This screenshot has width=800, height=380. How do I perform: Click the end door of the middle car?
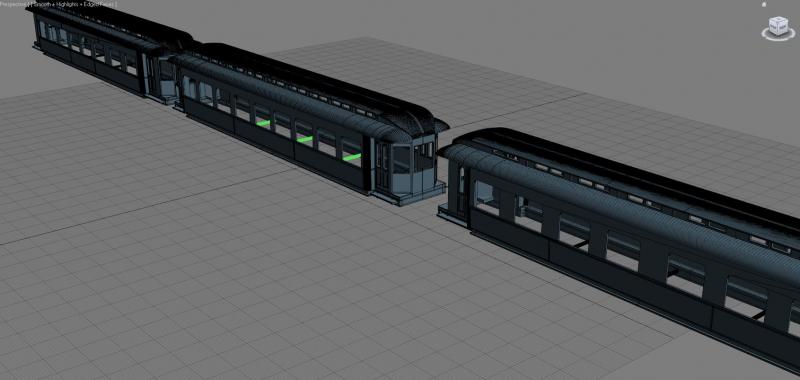382,166
